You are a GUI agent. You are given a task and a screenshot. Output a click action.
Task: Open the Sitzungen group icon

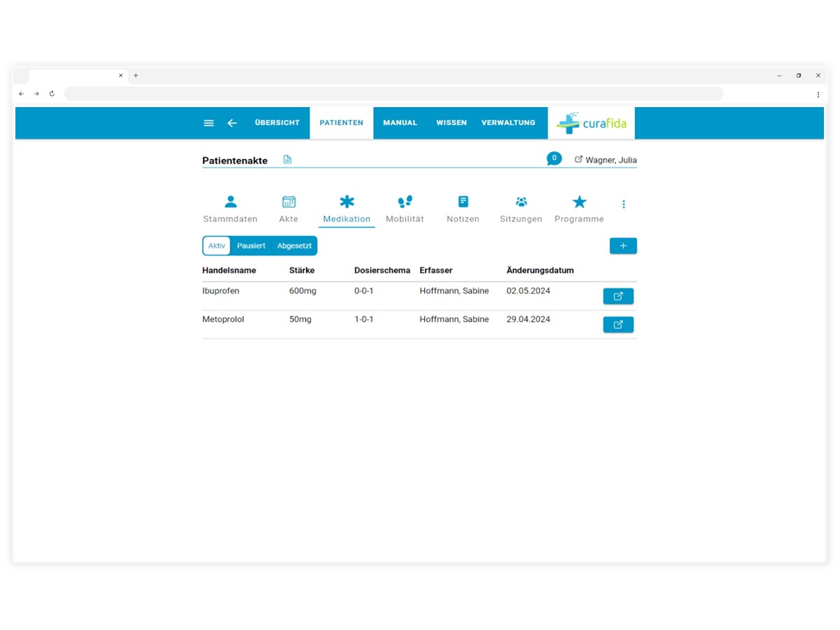(521, 202)
